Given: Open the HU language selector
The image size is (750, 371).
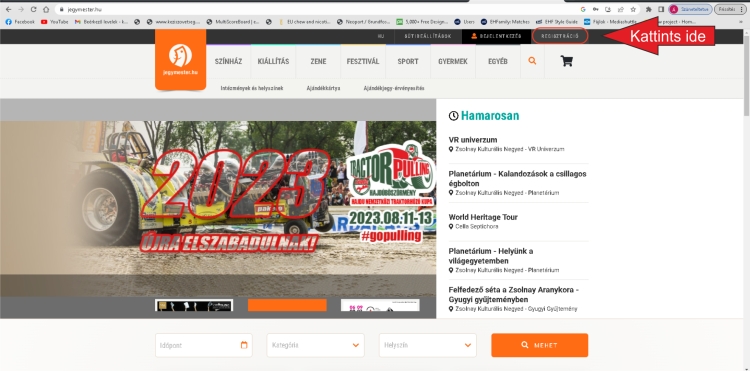Looking at the screenshot, I should pos(381,36).
